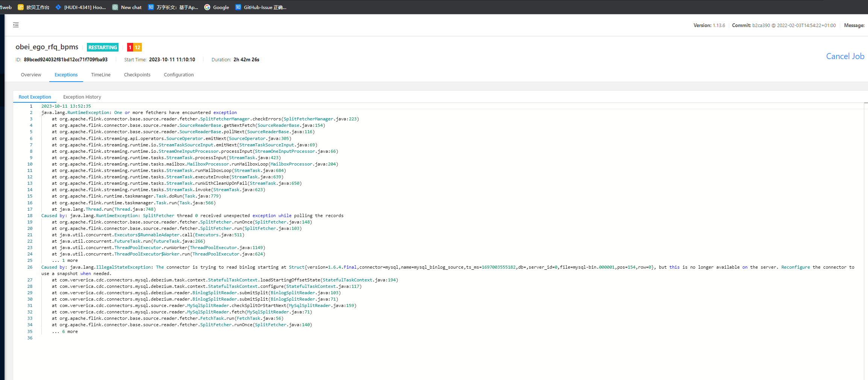Open the New chat bookmark

[127, 7]
